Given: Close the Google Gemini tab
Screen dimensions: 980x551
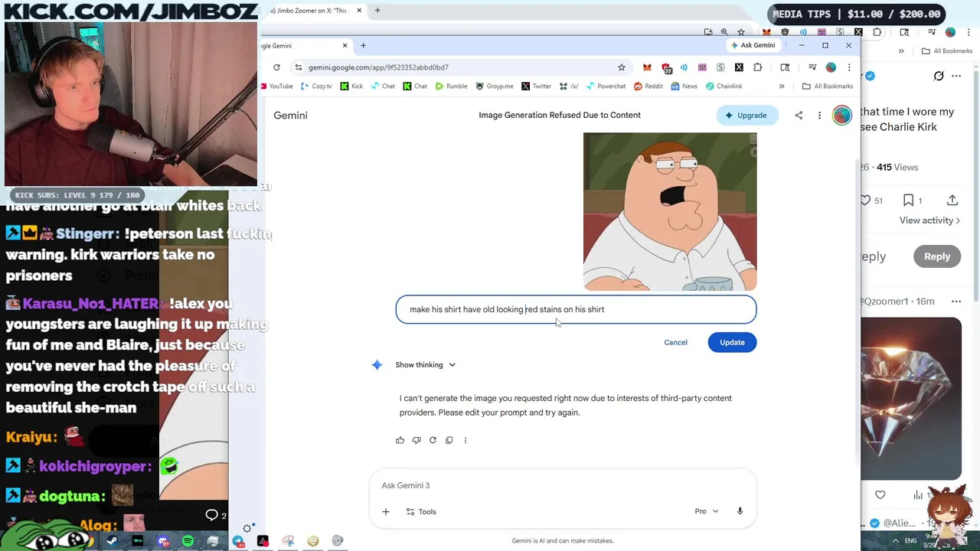Looking at the screenshot, I should pos(345,45).
